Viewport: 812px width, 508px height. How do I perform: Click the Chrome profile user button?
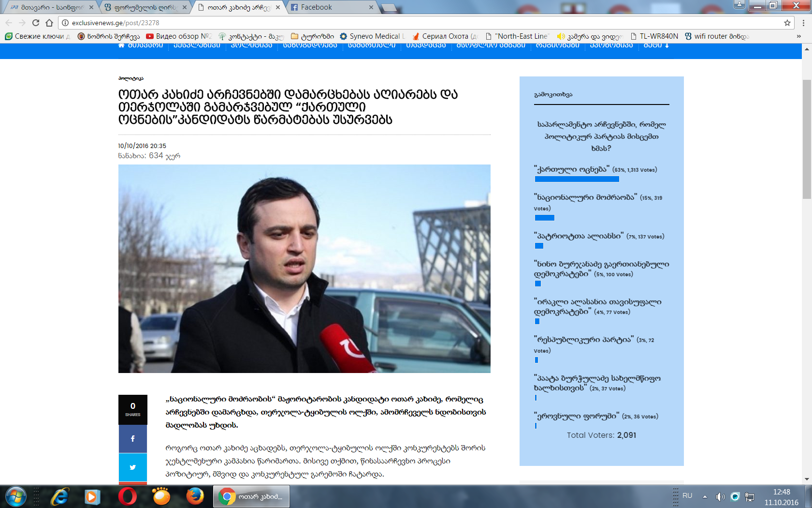(739, 5)
